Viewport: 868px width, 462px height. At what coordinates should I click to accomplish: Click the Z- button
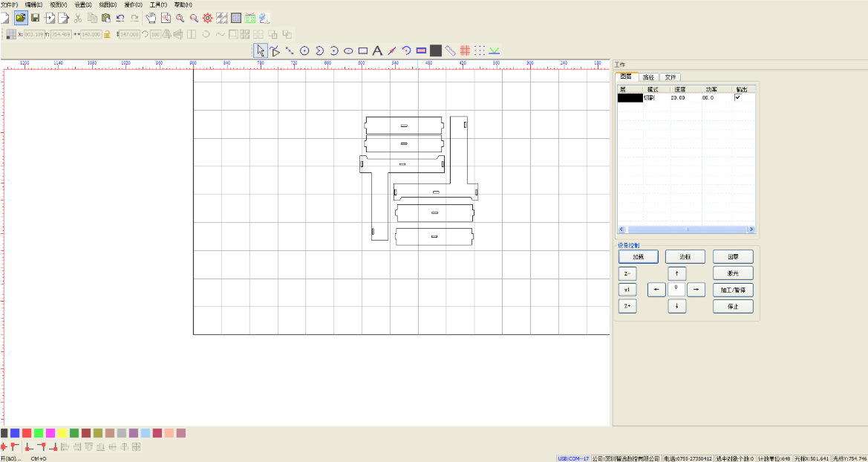(x=627, y=273)
